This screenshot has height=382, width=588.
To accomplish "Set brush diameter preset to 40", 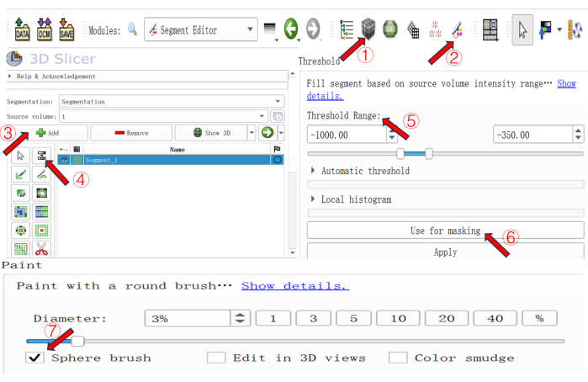I will [495, 318].
